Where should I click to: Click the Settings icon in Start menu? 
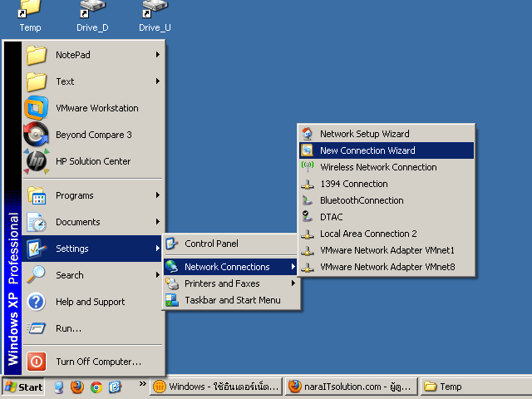(x=37, y=249)
